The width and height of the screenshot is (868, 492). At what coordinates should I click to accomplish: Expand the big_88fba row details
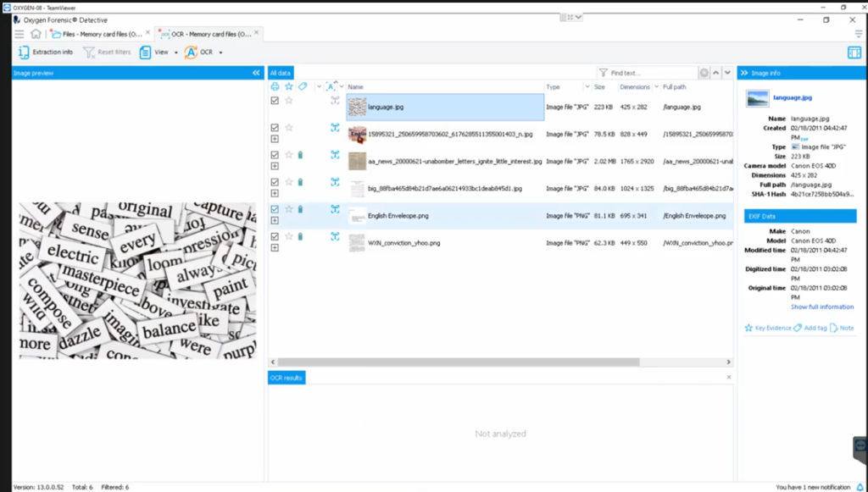pos(275,193)
